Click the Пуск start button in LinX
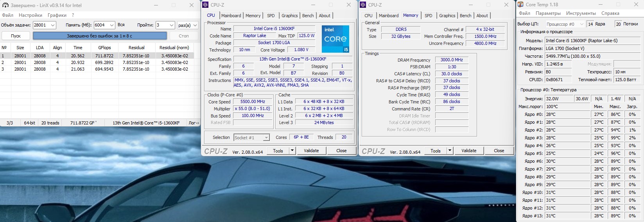The height and width of the screenshot is (222, 644). 16,36
